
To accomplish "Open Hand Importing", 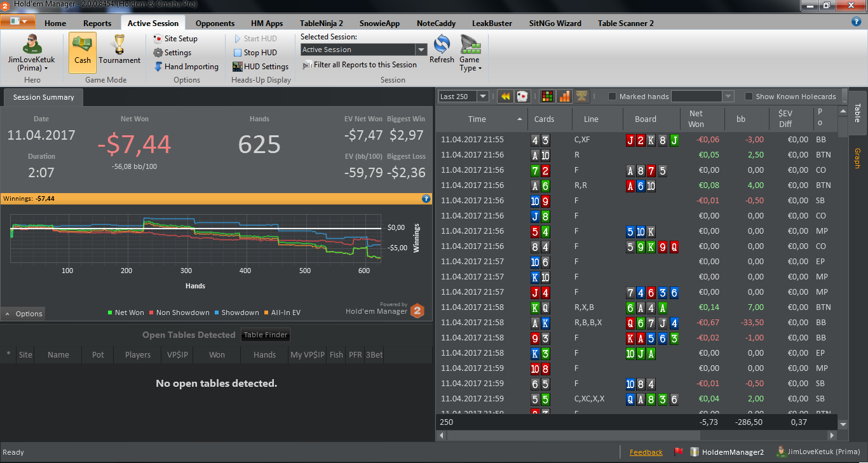I will (186, 67).
